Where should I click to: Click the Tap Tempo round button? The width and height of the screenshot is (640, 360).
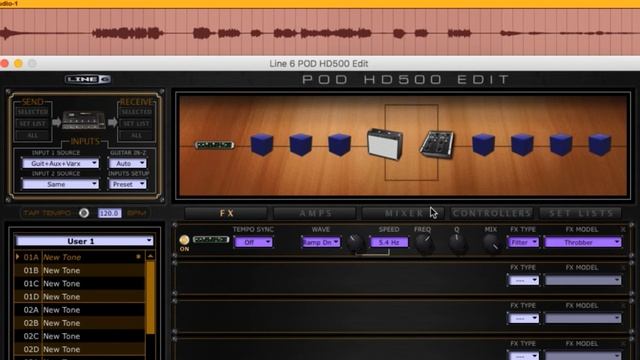coord(84,213)
